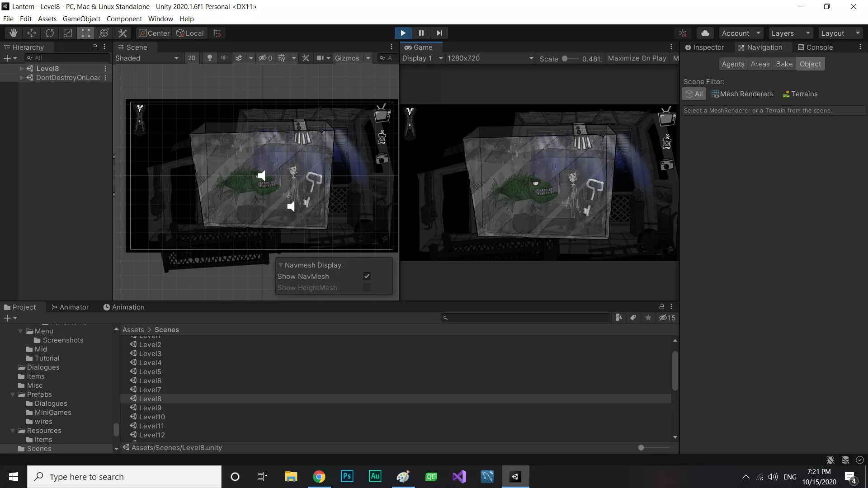The image size is (868, 488).
Task: Expand DontDestroyOnLoad in Hierarchy
Action: pyautogui.click(x=21, y=78)
